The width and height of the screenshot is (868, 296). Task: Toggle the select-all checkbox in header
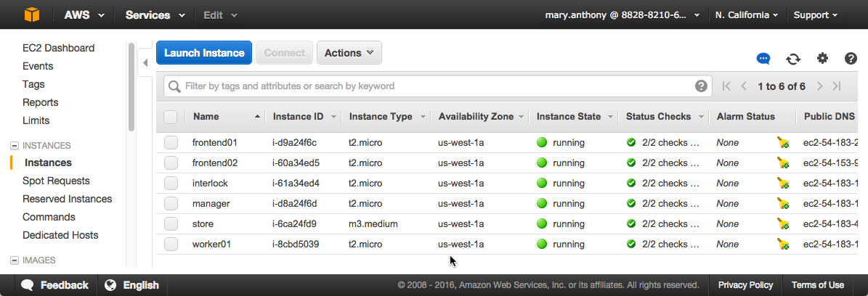(171, 117)
